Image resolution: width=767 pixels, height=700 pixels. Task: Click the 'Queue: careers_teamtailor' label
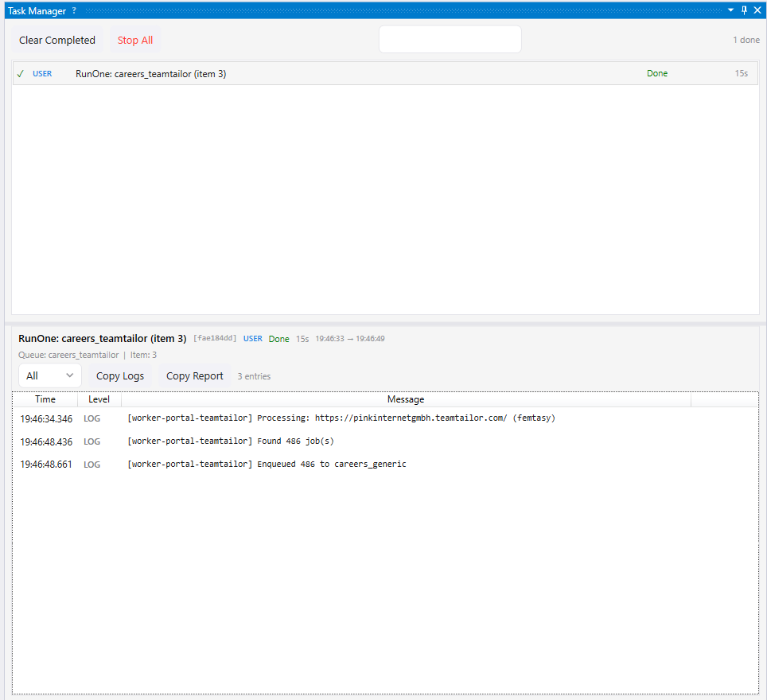[68, 355]
